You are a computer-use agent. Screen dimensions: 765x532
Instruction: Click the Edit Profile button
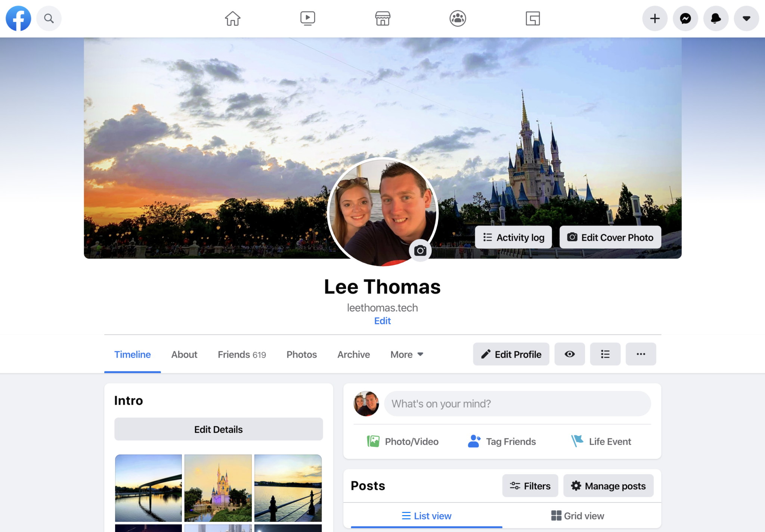tap(511, 354)
